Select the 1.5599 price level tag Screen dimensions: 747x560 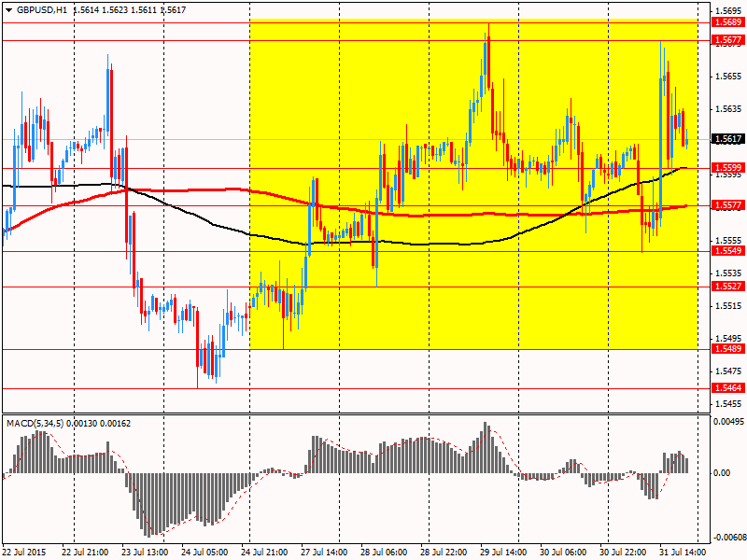coord(727,168)
